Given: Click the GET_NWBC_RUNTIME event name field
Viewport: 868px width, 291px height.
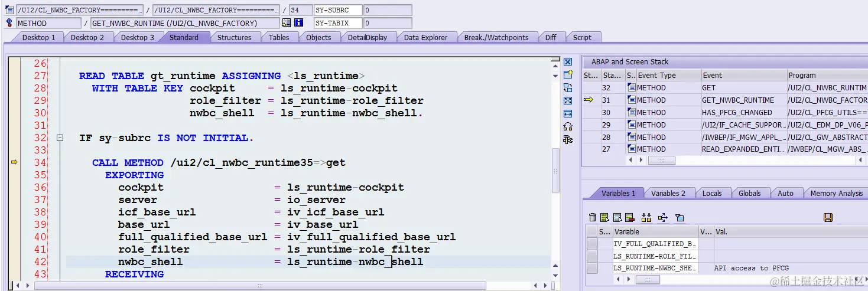Looking at the screenshot, I should (x=185, y=23).
